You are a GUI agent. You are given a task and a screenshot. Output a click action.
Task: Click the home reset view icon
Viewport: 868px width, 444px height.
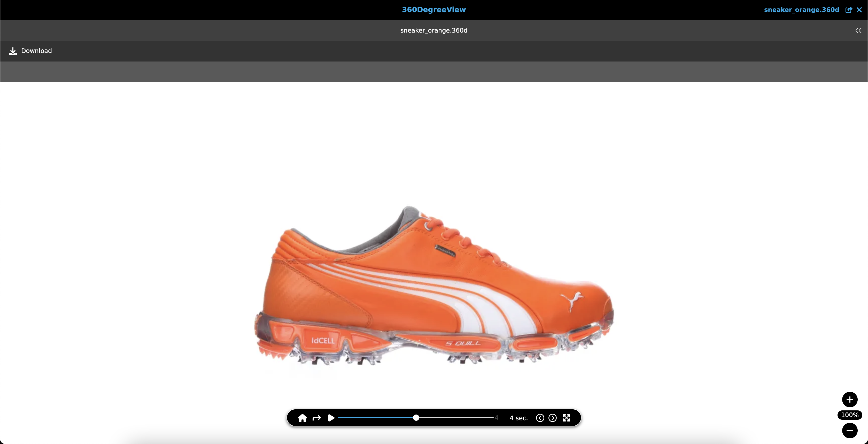pos(302,418)
